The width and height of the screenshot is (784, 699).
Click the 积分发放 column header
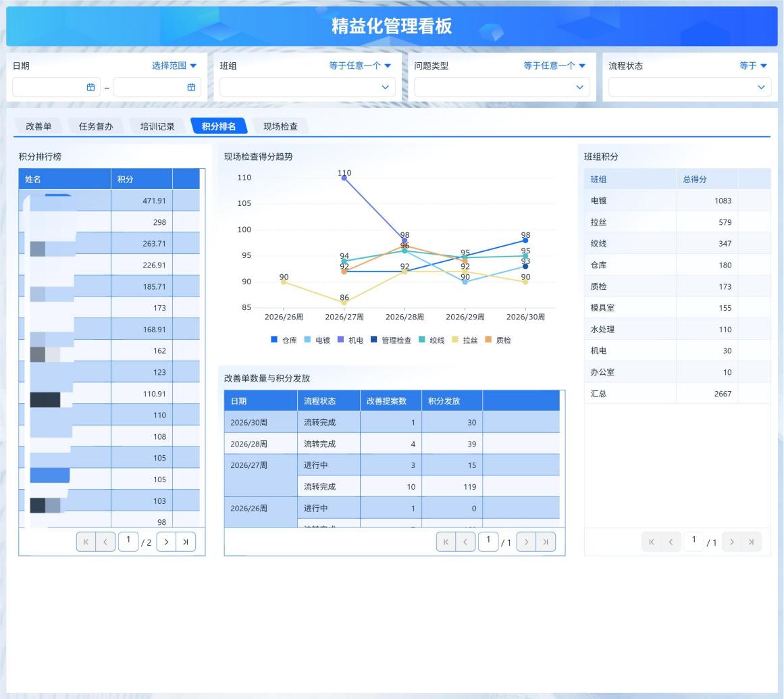(x=452, y=401)
